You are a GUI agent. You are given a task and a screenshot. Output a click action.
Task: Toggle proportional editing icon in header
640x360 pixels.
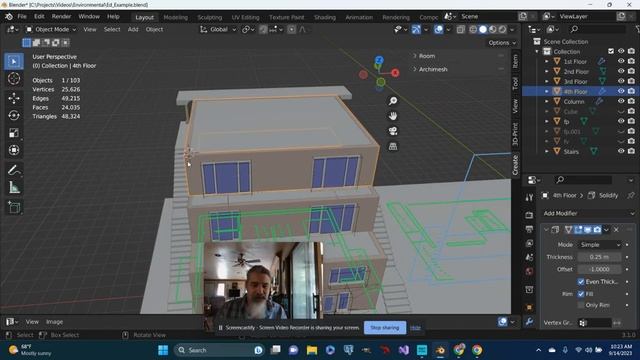point(291,29)
